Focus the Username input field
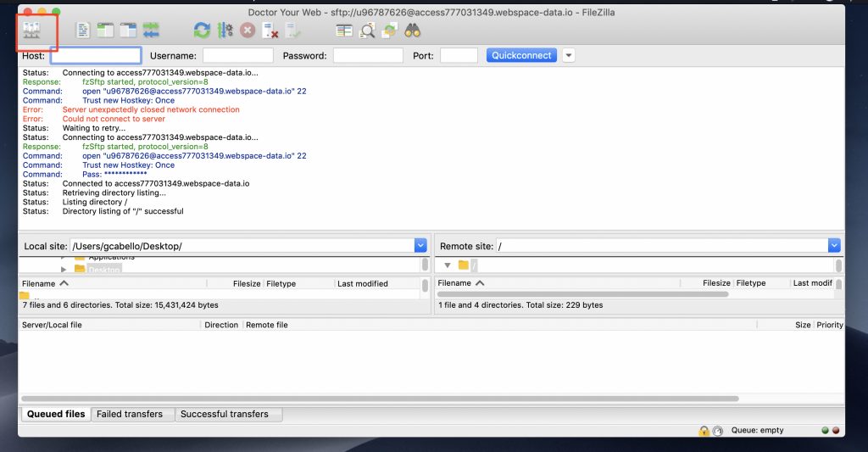 pyautogui.click(x=238, y=55)
